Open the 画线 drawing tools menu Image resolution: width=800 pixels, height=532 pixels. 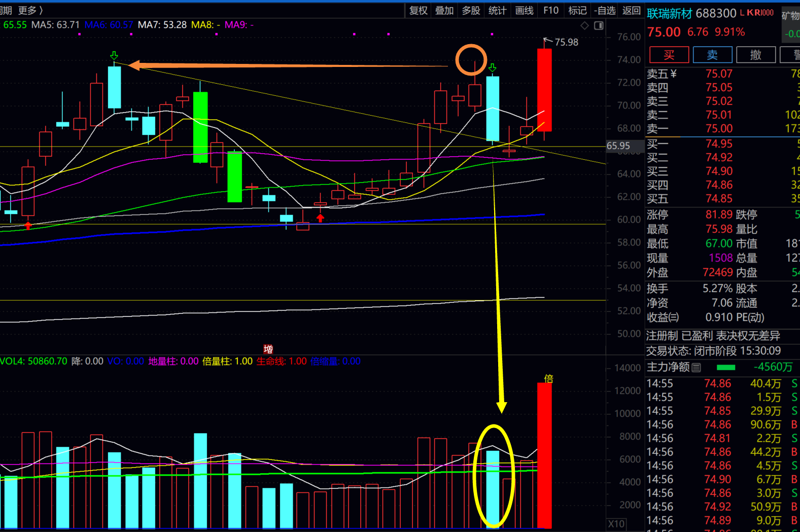[x=524, y=10]
